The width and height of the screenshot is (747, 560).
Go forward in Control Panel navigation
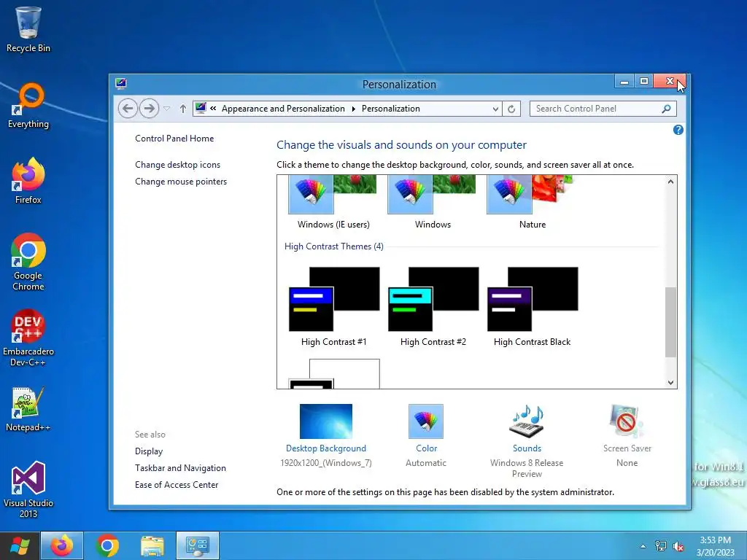149,109
